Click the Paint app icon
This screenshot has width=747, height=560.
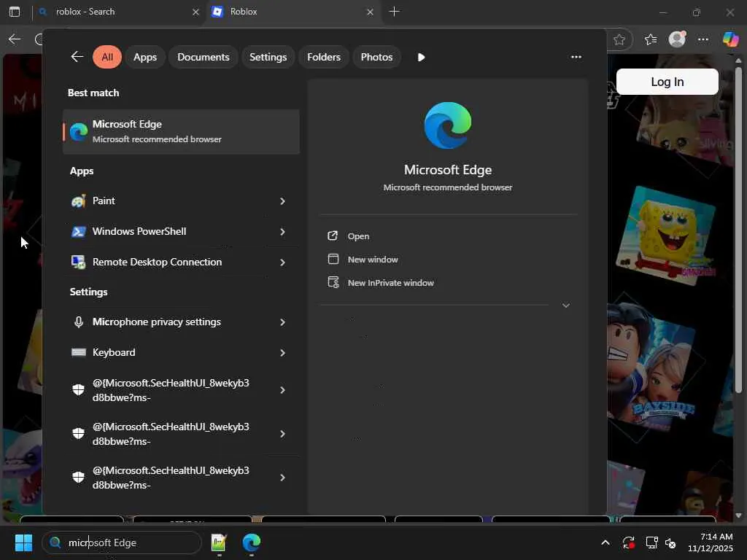[x=79, y=201]
